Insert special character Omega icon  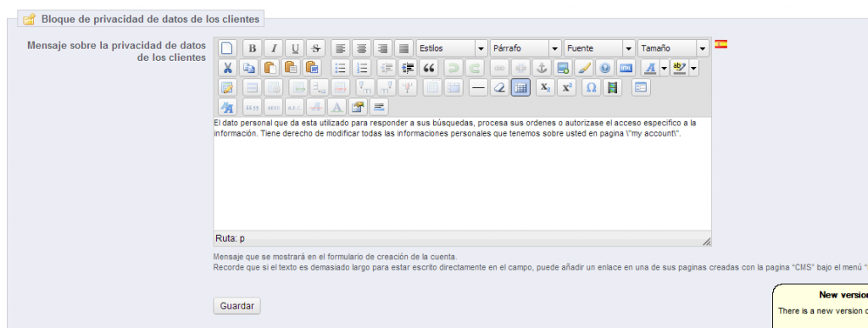[x=592, y=87]
